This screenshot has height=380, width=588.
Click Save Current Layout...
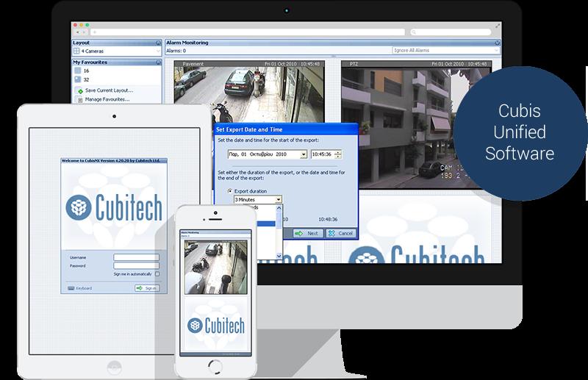[109, 90]
